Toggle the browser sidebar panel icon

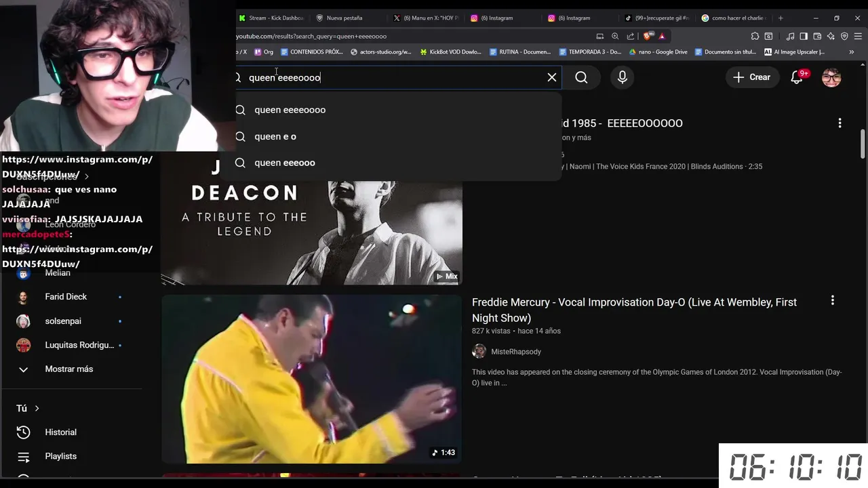(x=804, y=36)
